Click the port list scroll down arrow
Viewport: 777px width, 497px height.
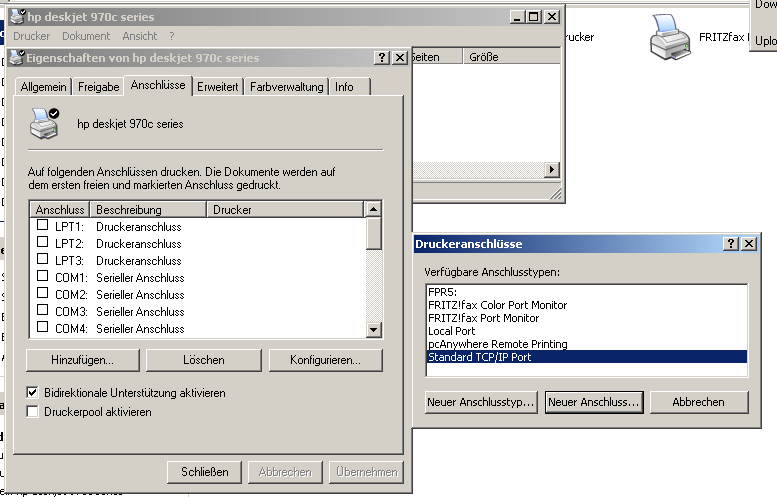[x=374, y=329]
